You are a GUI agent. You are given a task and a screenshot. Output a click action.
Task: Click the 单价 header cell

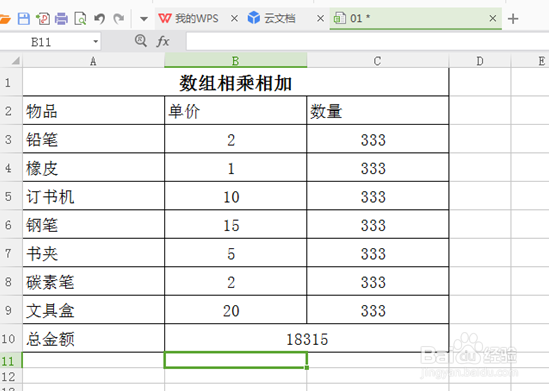point(235,111)
